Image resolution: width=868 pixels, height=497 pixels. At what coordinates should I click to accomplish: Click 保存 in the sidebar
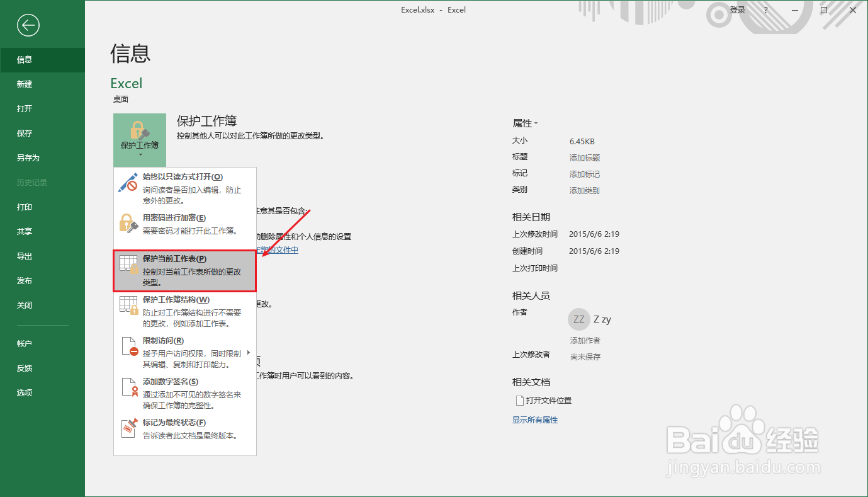point(42,134)
